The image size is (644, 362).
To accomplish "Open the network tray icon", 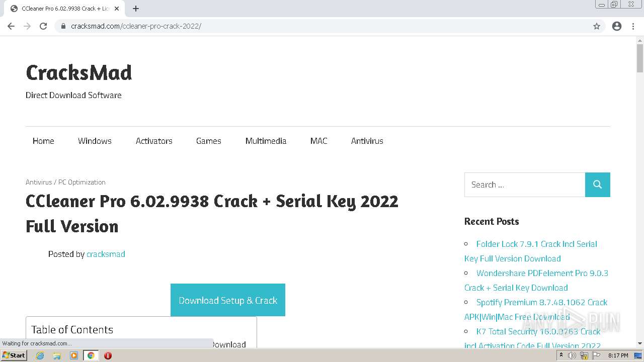I will click(x=584, y=355).
